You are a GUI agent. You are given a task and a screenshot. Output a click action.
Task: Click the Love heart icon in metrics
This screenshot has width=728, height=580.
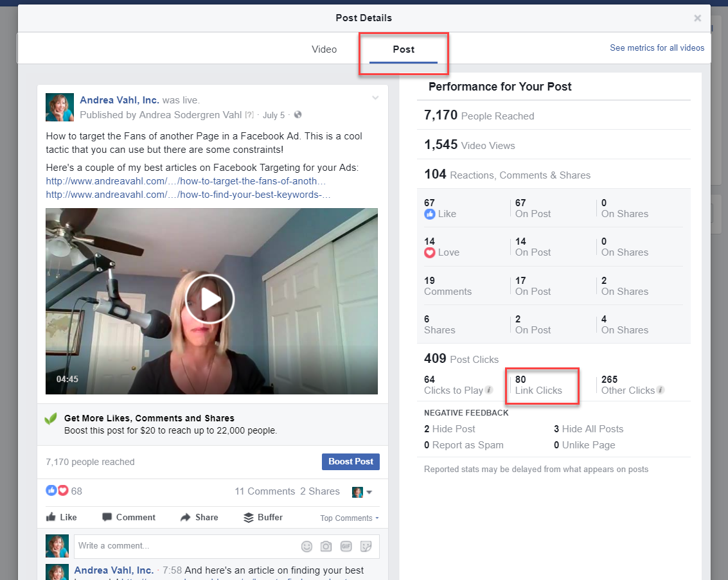(x=429, y=252)
